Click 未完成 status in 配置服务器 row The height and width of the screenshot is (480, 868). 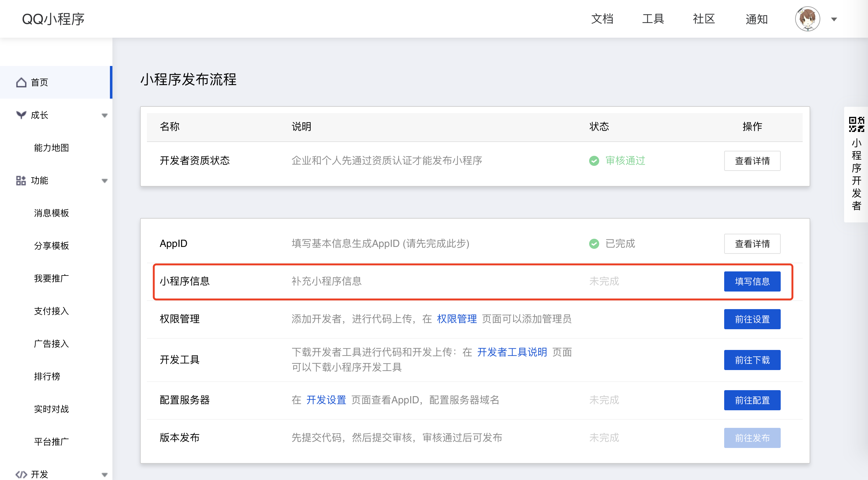[604, 400]
